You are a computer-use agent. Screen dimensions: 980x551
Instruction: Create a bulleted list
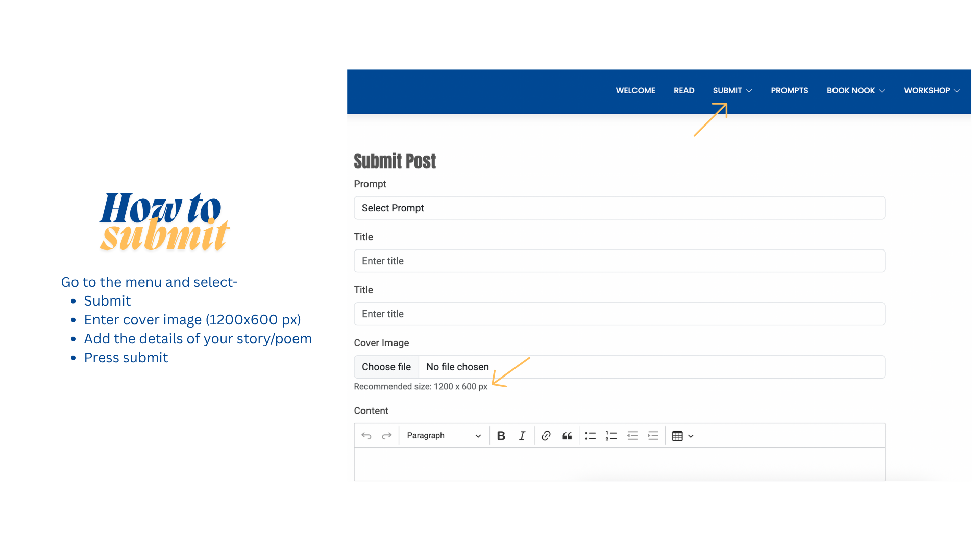(x=590, y=436)
